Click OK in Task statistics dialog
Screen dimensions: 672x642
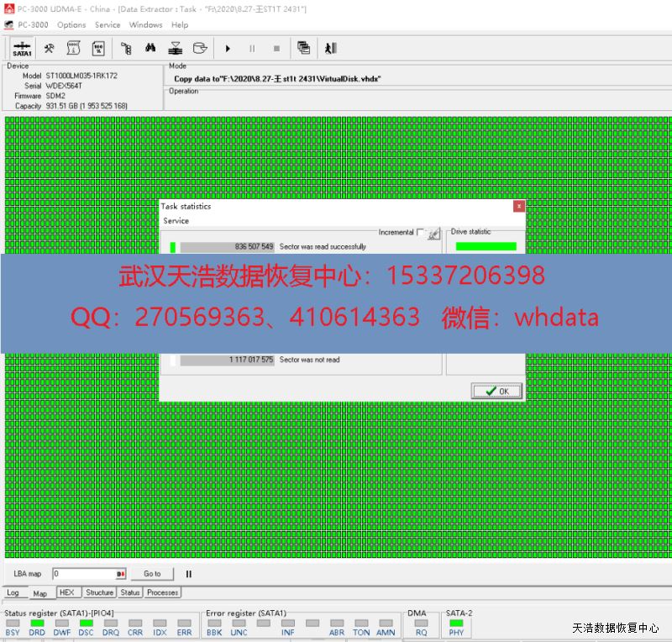[x=496, y=391]
